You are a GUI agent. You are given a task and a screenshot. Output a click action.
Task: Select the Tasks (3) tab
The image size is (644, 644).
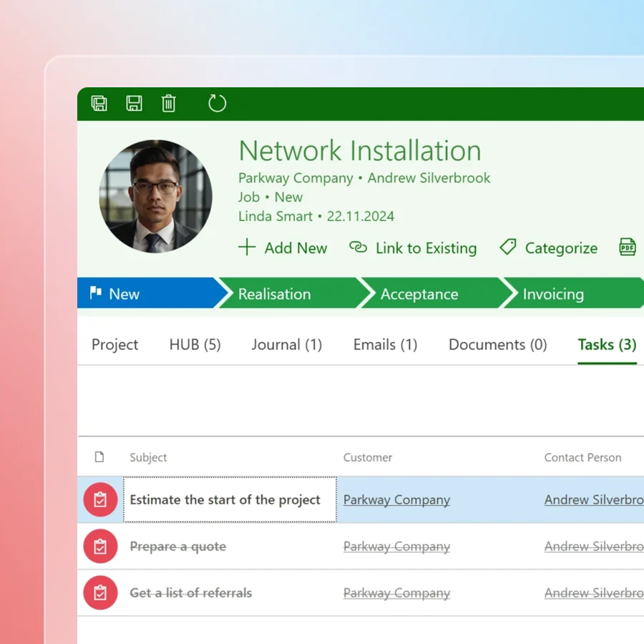[607, 345]
